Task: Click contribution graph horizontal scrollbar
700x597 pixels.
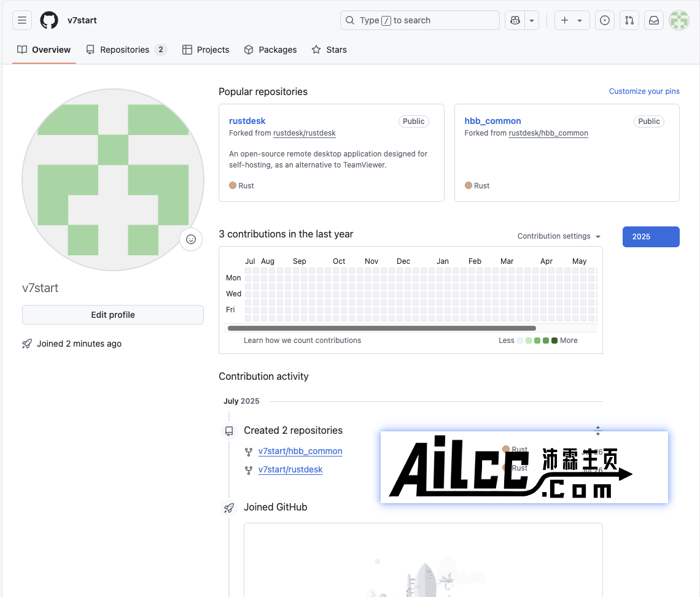Action: tap(382, 328)
